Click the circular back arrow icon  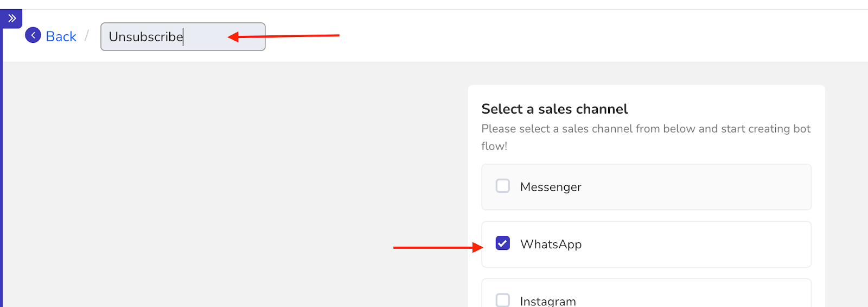(33, 35)
